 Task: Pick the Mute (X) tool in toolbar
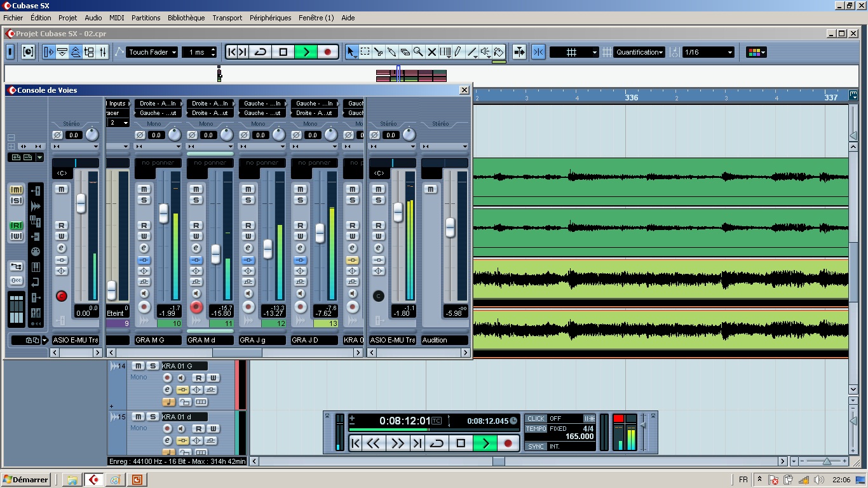tap(431, 52)
